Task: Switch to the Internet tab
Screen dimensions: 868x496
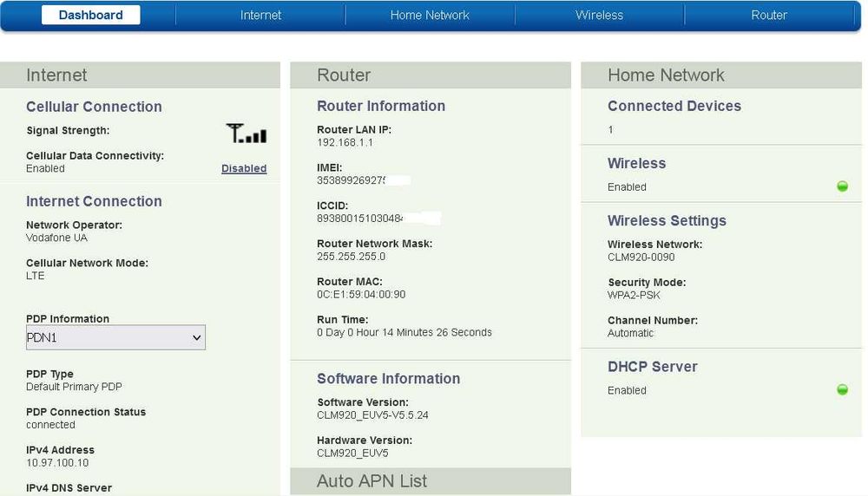Action: 260,15
